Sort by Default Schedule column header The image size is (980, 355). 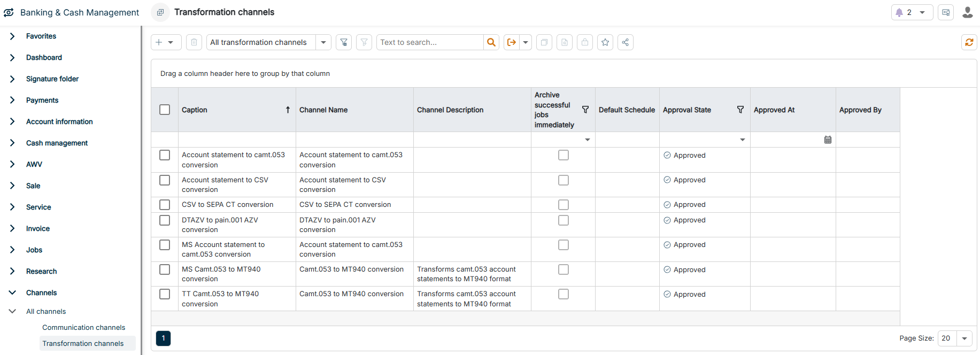(627, 110)
